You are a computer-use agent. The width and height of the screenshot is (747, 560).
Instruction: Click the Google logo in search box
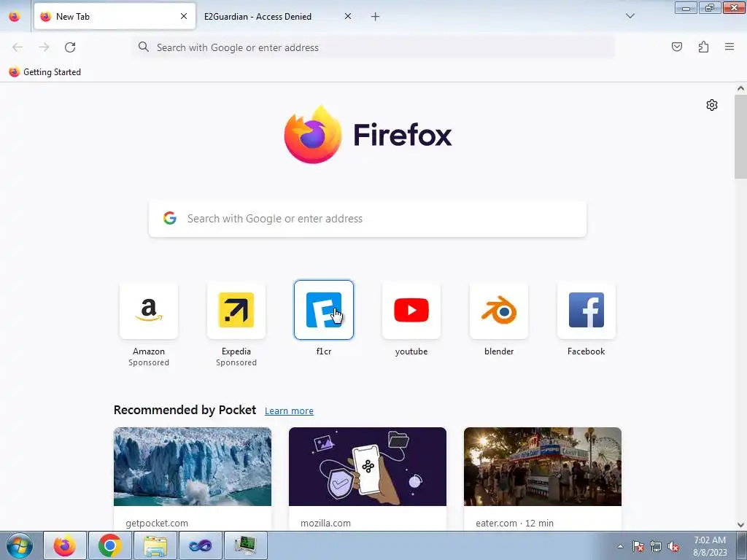click(x=169, y=218)
